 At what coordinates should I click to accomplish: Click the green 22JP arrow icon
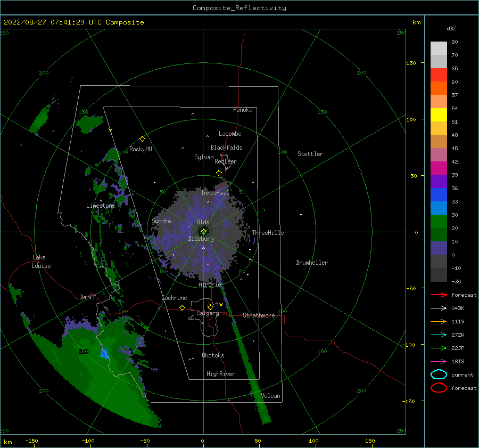[439, 348]
